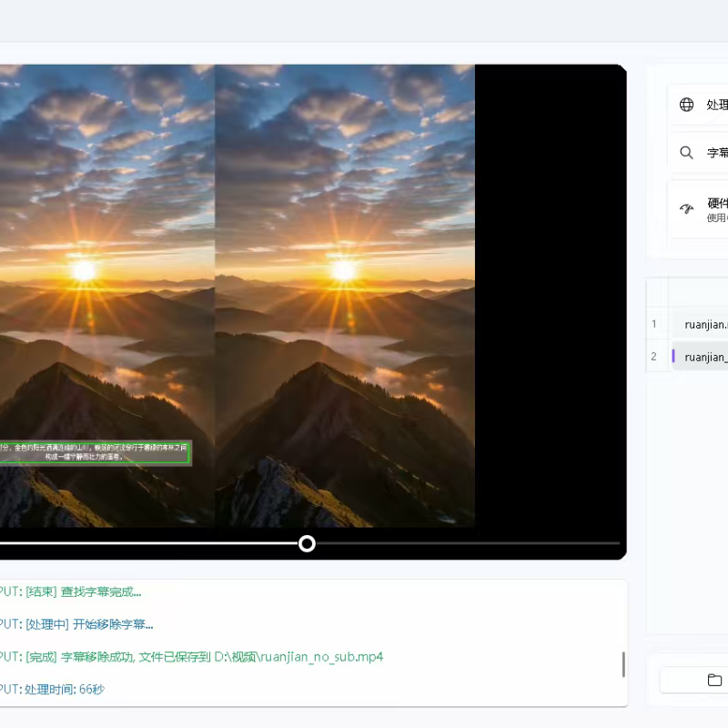Click the '硬件' setting label
This screenshot has height=728, width=728.
pyautogui.click(x=717, y=203)
